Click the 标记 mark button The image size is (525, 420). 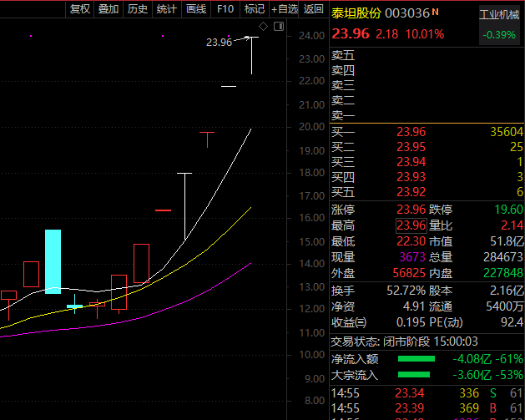(254, 9)
